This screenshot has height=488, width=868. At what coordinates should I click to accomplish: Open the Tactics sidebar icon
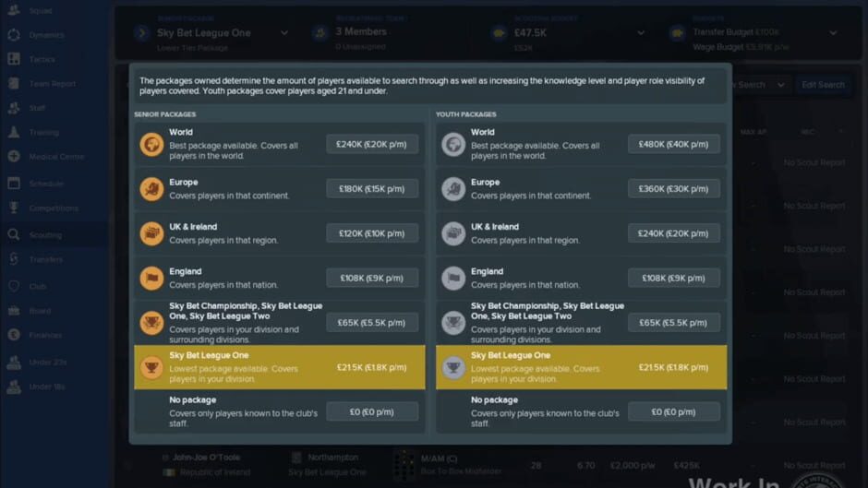(14, 59)
